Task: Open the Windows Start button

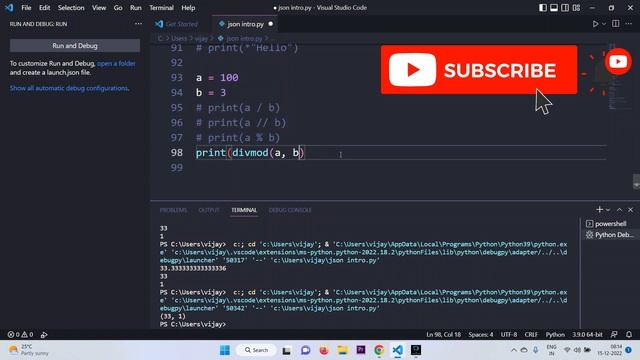Action: coord(225,350)
